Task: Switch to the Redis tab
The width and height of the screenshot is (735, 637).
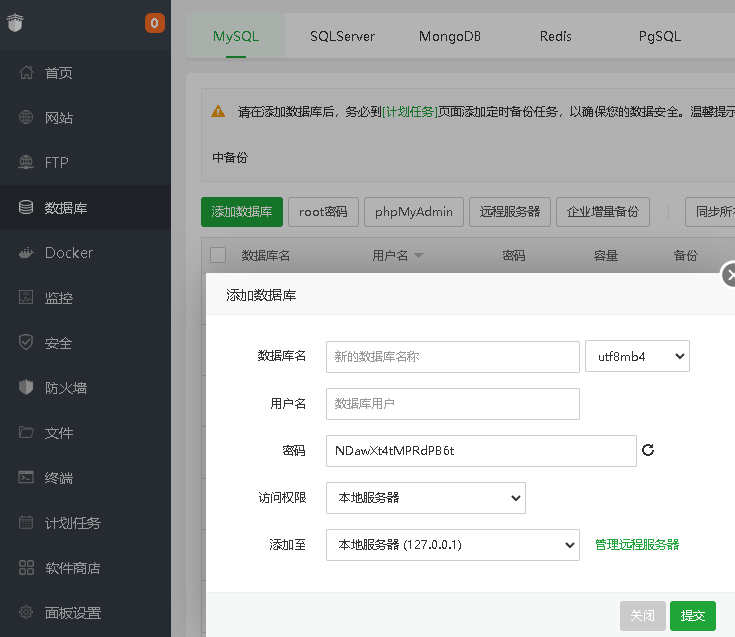Action: (555, 36)
